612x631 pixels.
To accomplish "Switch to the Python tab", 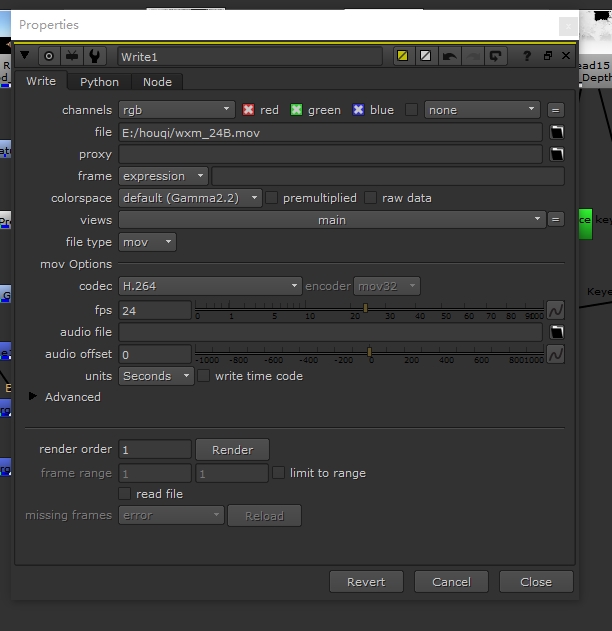I will coord(99,82).
